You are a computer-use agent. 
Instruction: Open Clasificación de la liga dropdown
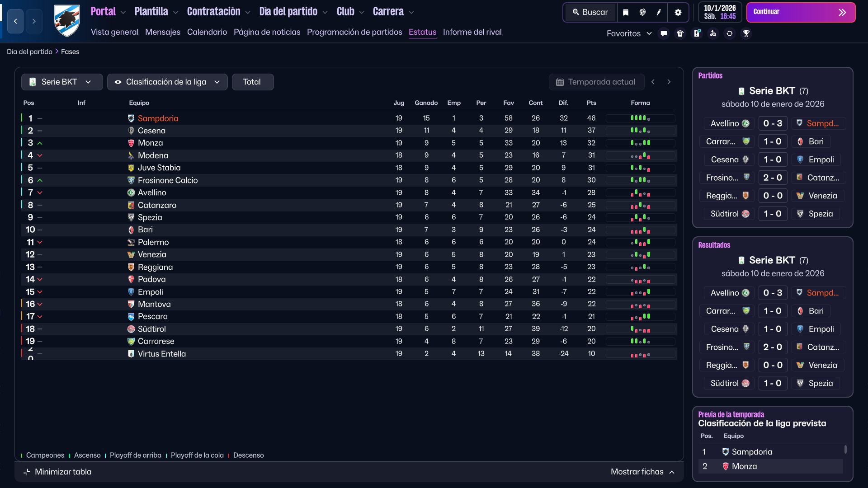coord(167,82)
